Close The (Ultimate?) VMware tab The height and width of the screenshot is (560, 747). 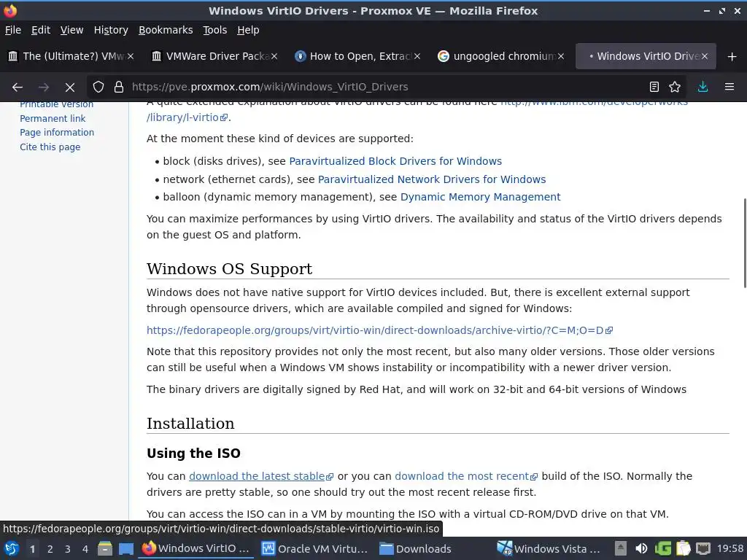click(131, 56)
